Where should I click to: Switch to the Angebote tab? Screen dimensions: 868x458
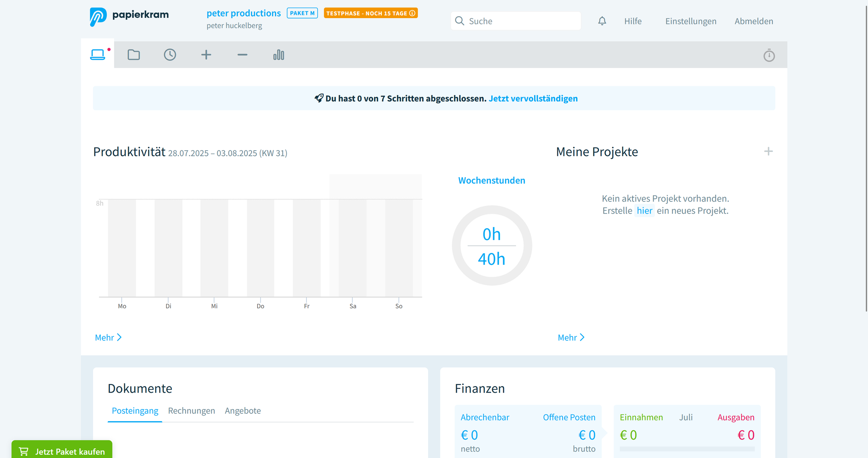coord(243,411)
